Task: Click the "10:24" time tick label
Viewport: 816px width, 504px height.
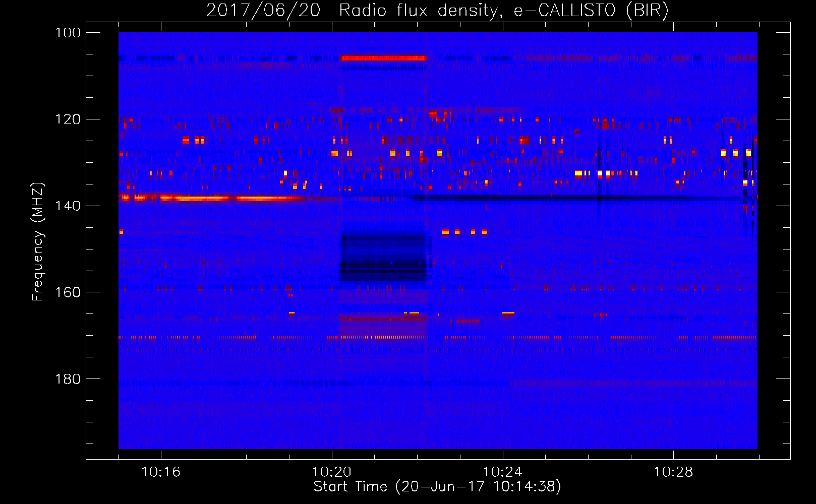Action: (x=503, y=472)
